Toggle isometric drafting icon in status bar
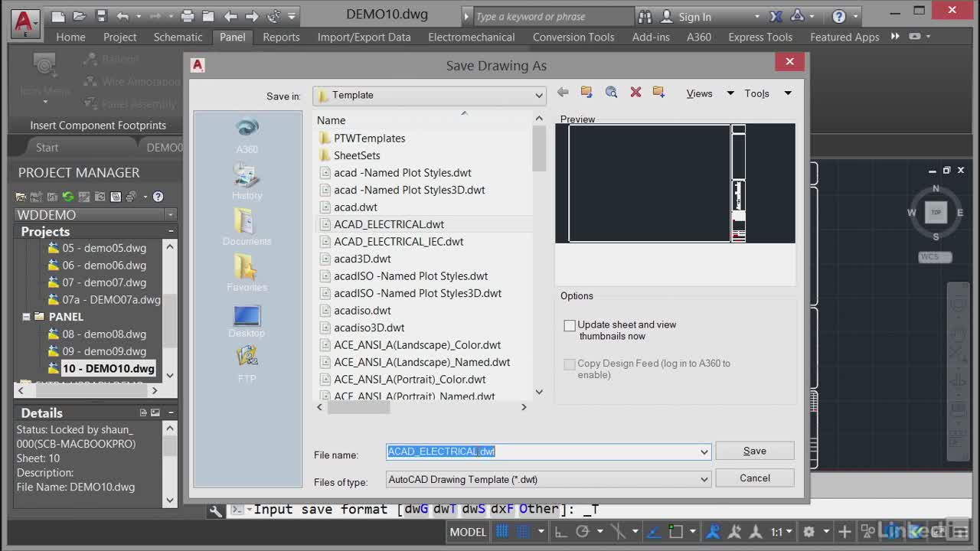Screen dimensions: 980x551 pyautogui.click(x=617, y=532)
